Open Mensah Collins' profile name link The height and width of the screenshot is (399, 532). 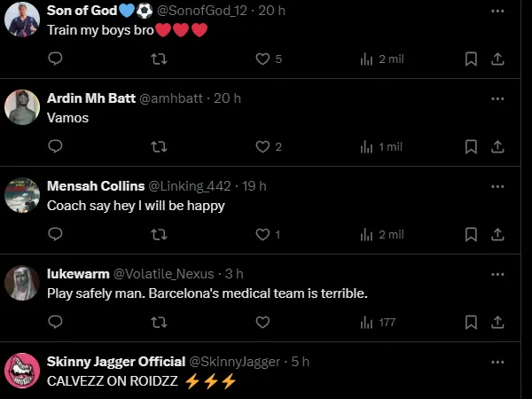tap(94, 186)
